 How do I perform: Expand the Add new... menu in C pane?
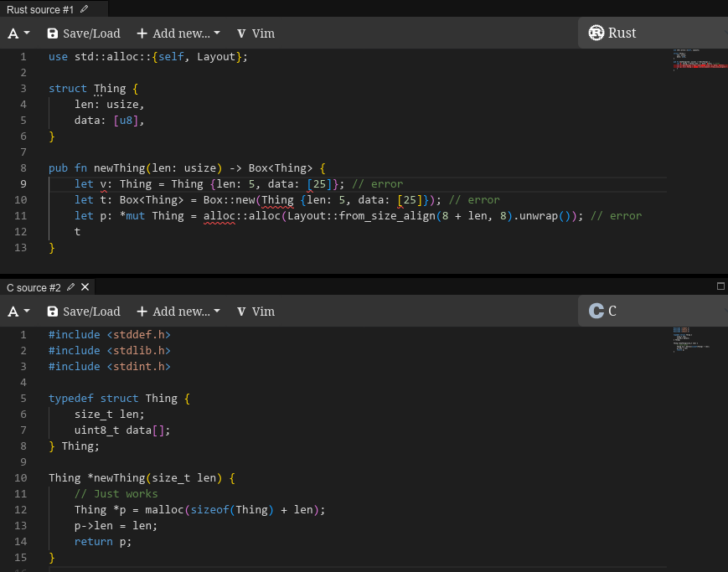click(x=178, y=312)
